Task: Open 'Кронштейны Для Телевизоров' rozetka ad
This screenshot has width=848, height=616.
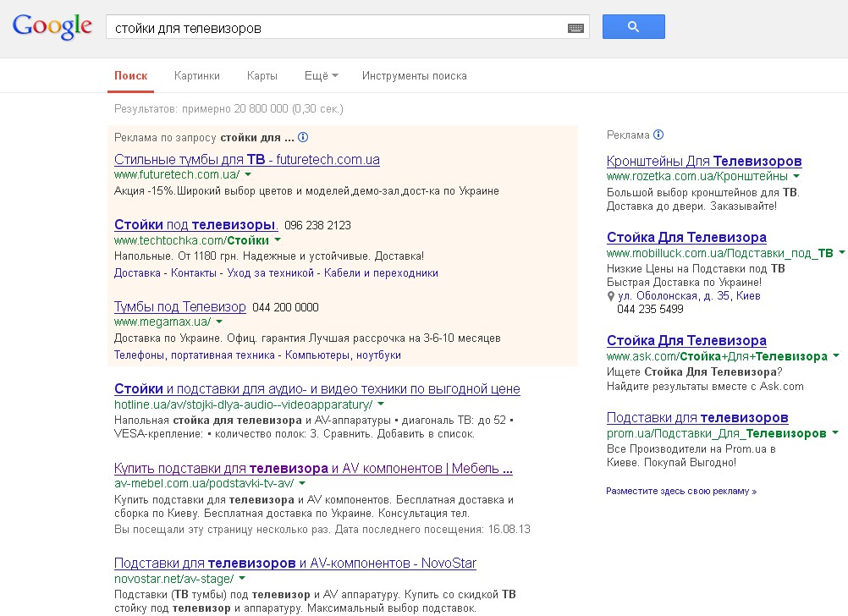Action: [704, 161]
